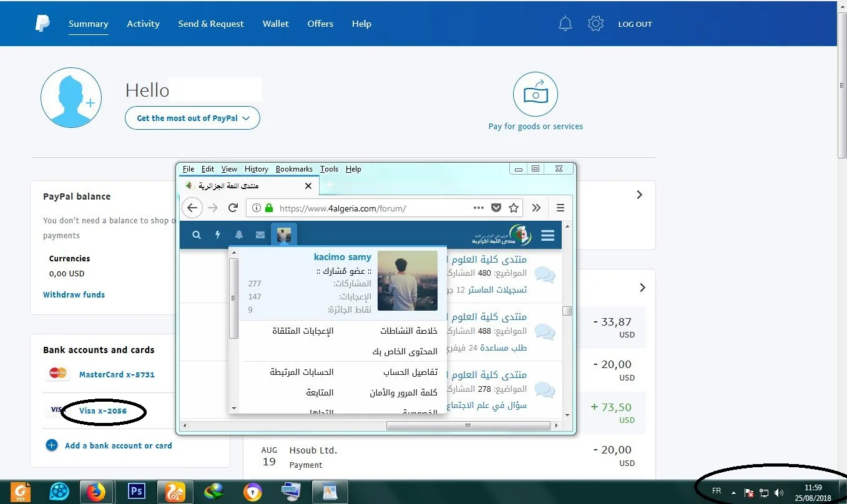Image resolution: width=847 pixels, height=504 pixels.
Task: Click the Pay for goods or services link
Action: click(x=536, y=126)
